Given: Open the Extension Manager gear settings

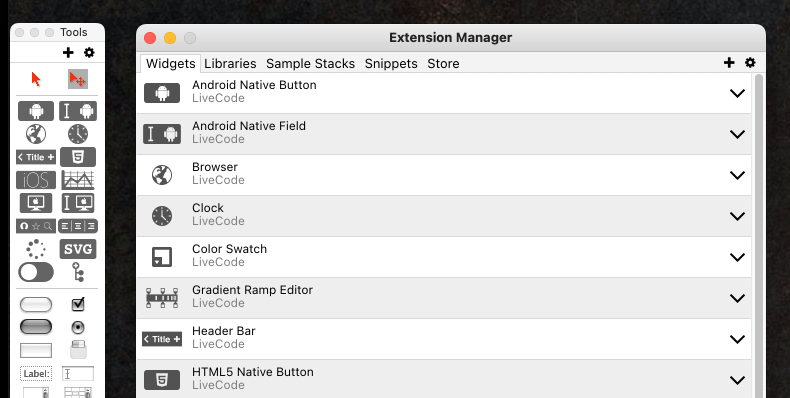Looking at the screenshot, I should pyautogui.click(x=750, y=62).
